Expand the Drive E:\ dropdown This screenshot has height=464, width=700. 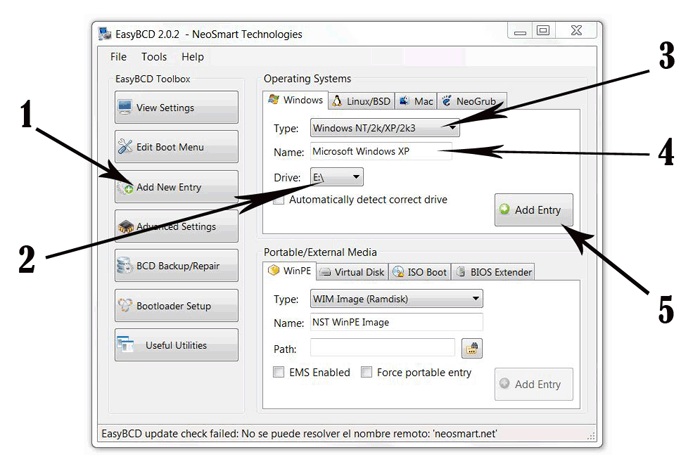pos(337,177)
